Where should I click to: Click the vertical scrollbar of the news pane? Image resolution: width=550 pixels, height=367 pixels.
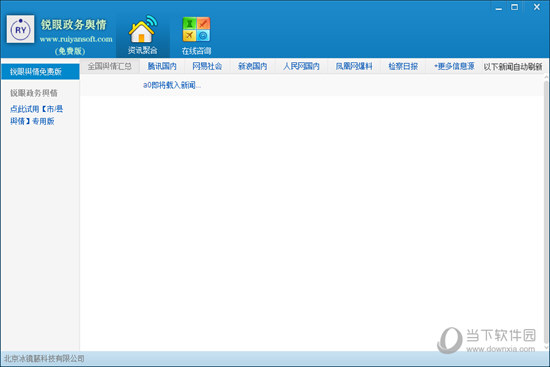coord(546,212)
